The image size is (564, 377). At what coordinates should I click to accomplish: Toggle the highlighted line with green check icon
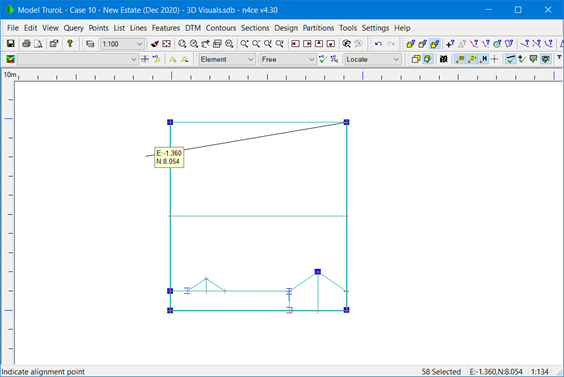tap(510, 59)
